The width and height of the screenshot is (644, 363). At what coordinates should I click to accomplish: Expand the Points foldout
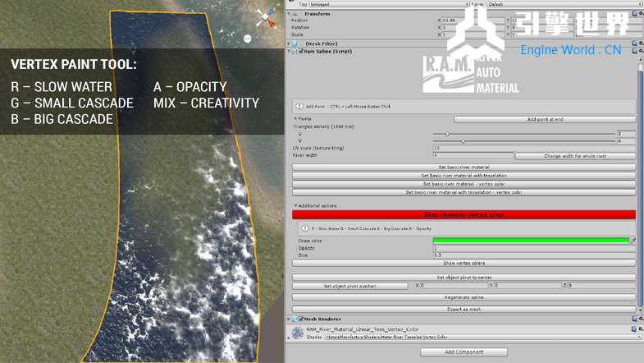pyautogui.click(x=295, y=118)
